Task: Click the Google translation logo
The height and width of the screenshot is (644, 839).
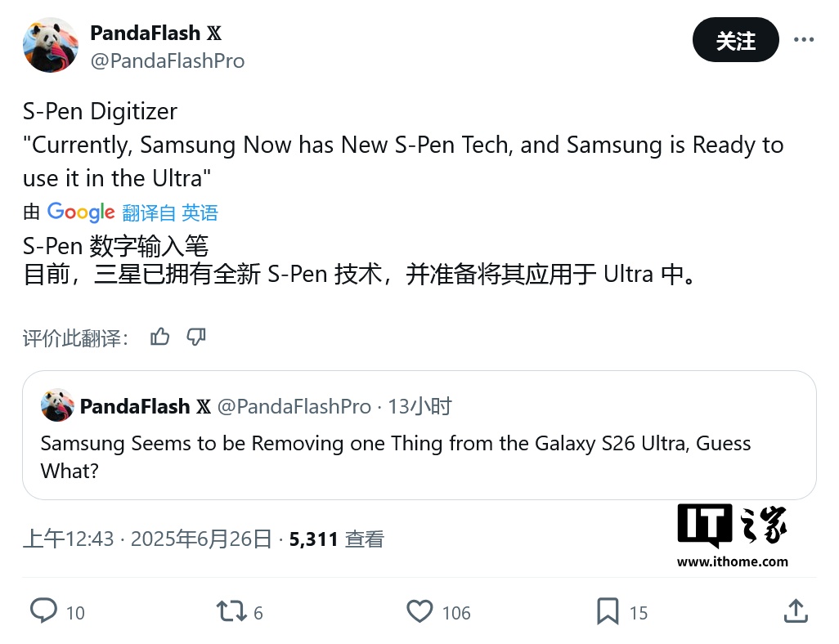Action: tap(81, 212)
